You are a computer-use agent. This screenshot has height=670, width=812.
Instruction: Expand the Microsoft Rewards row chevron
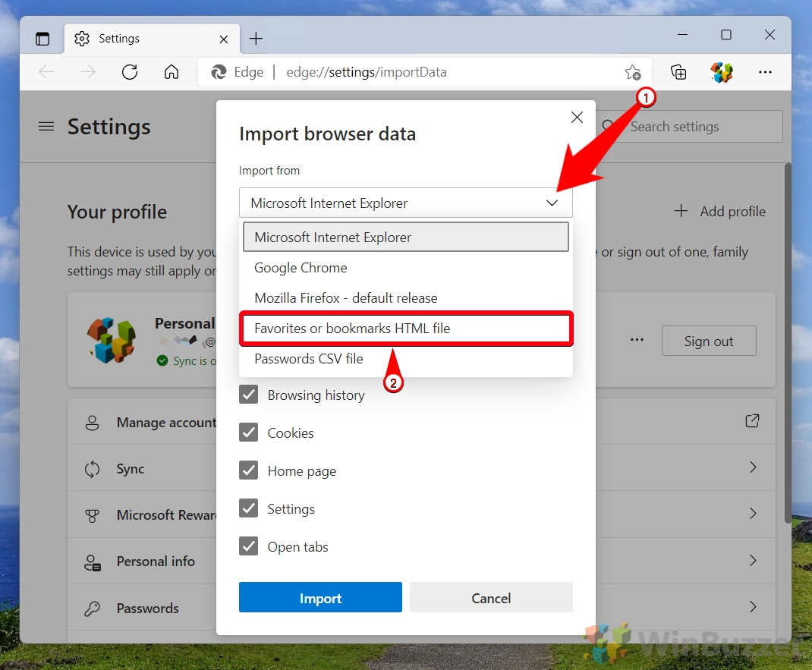[753, 514]
